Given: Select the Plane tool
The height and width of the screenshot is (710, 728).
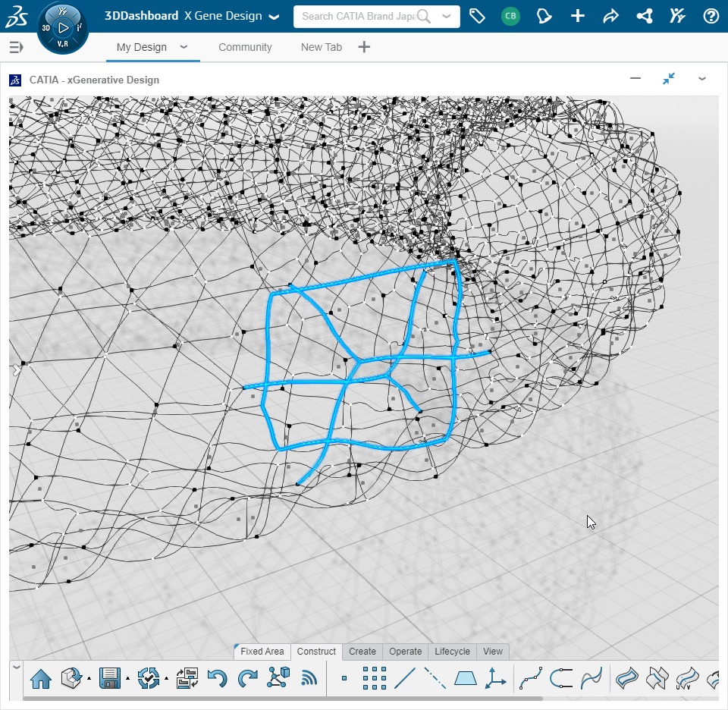Looking at the screenshot, I should (465, 678).
